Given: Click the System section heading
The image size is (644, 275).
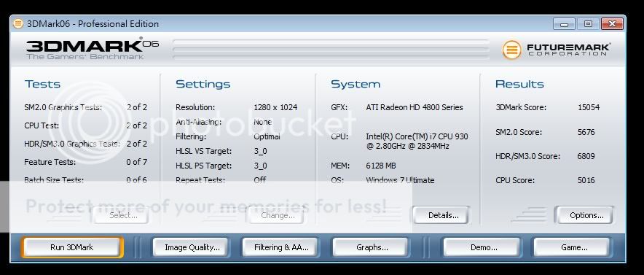Looking at the screenshot, I should 356,85.
